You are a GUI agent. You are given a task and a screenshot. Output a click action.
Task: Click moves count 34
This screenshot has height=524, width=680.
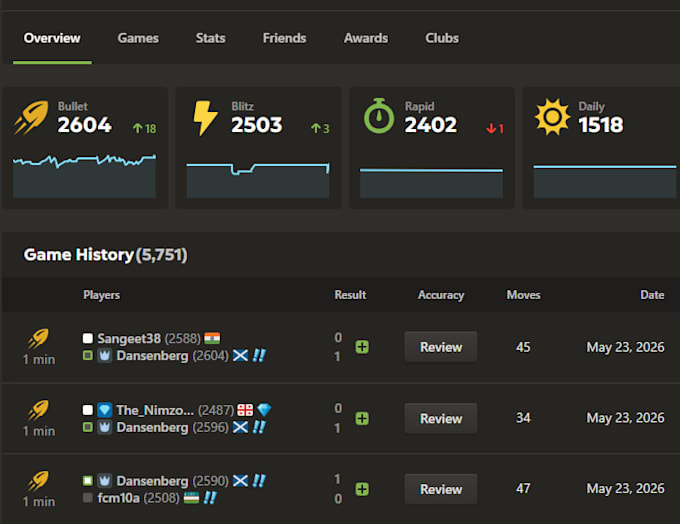coord(523,418)
